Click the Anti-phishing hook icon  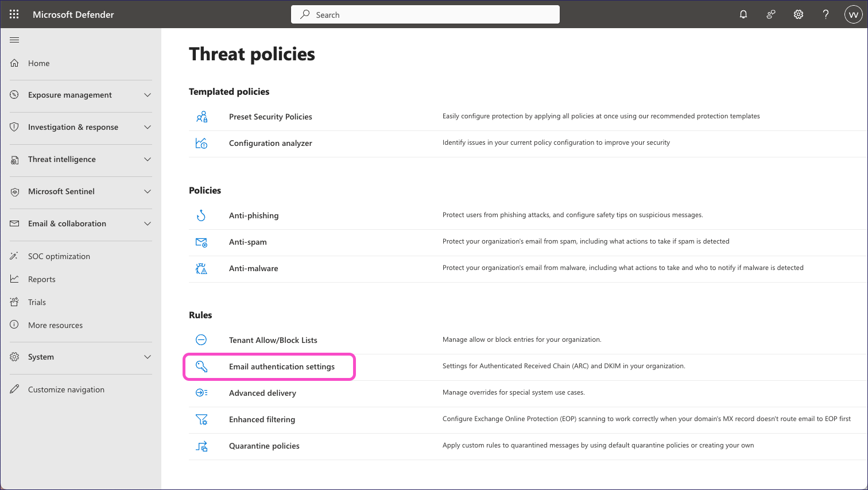(201, 215)
